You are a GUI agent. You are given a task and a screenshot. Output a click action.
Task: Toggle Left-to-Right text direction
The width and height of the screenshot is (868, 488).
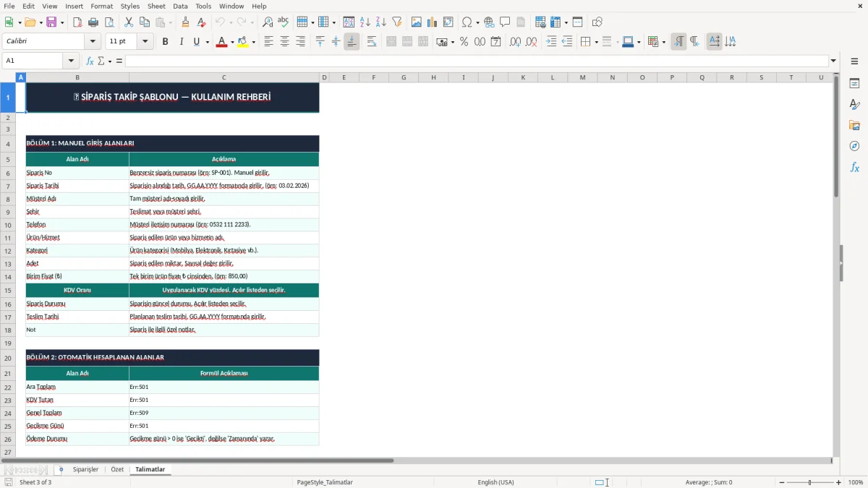coord(678,42)
